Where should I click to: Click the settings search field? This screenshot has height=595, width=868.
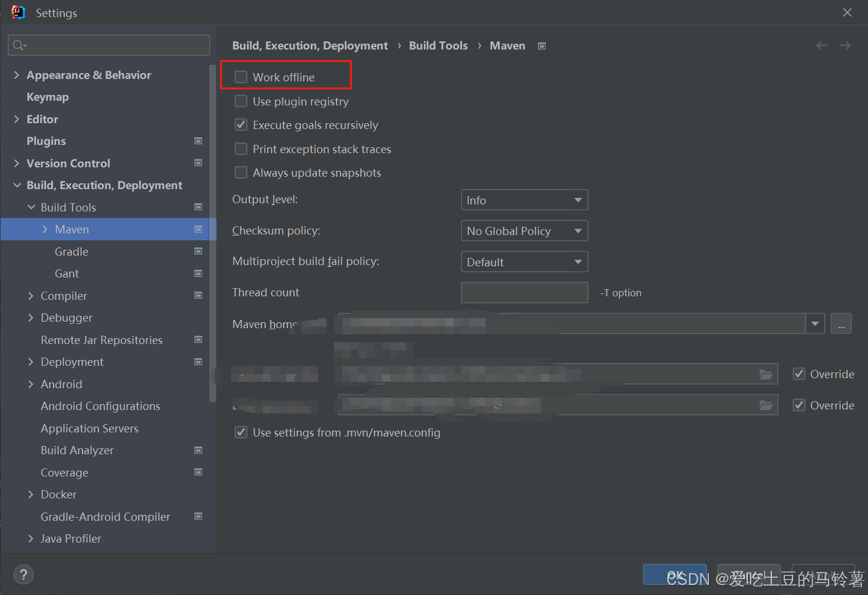[x=109, y=45]
